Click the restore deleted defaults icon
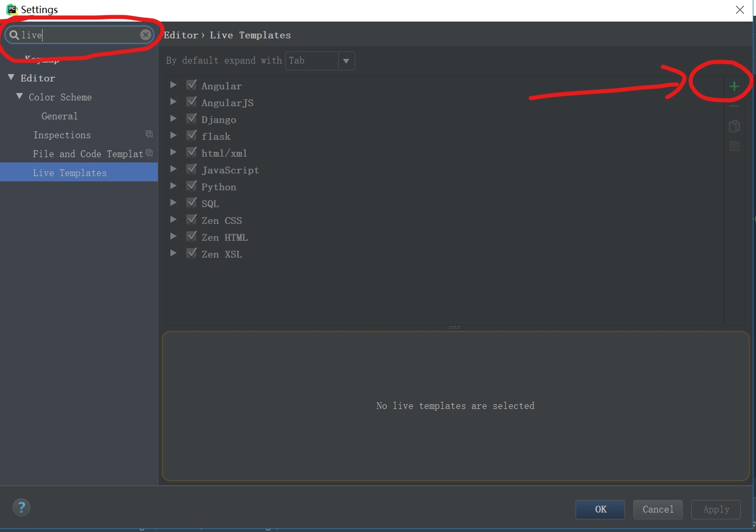 point(734,146)
